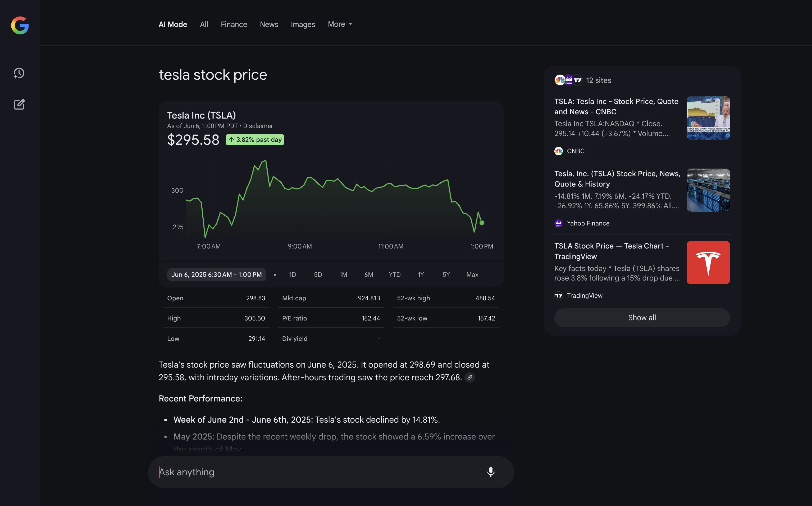This screenshot has height=506, width=812.
Task: Open the TradingView TSLA chart link
Action: click(x=612, y=251)
